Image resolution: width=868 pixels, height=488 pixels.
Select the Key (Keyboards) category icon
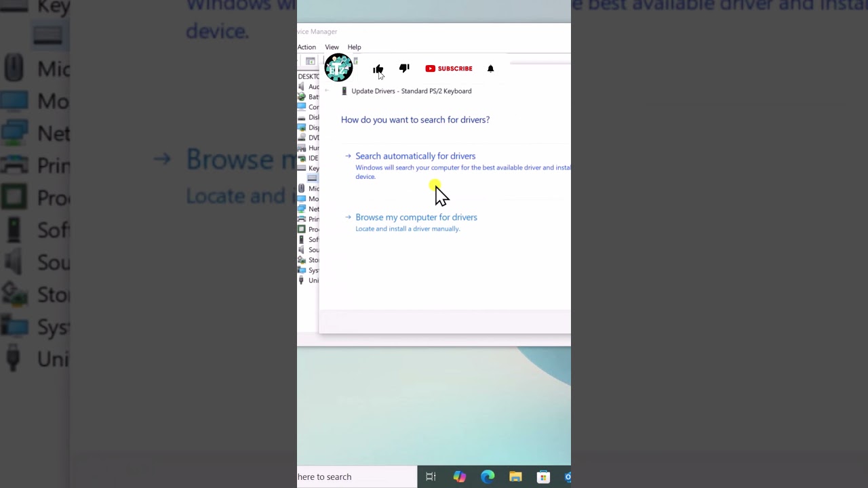point(301,168)
